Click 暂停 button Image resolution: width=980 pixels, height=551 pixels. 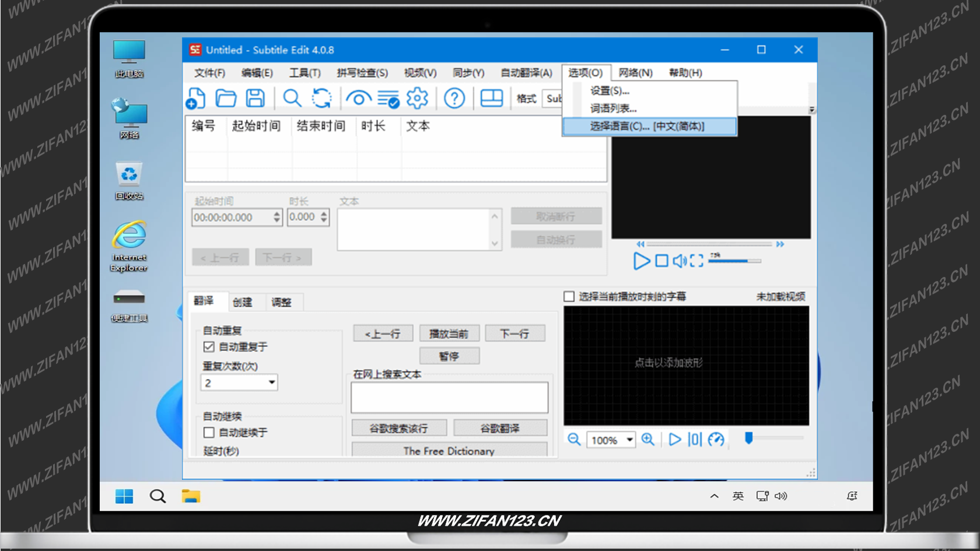click(449, 356)
